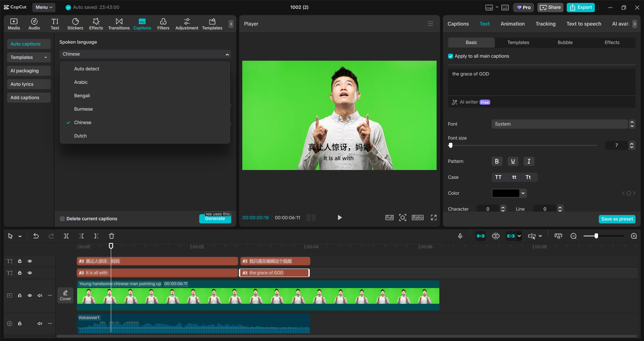Viewport: 644px width, 341px height.
Task: Enable the Apply to all main captions checkbox
Action: point(450,56)
